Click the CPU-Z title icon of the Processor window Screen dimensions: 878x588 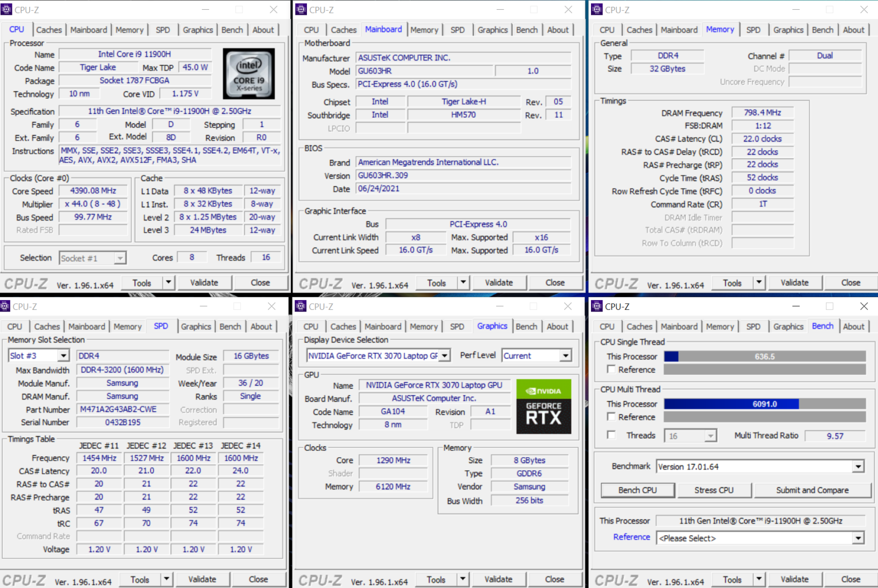click(x=6, y=10)
